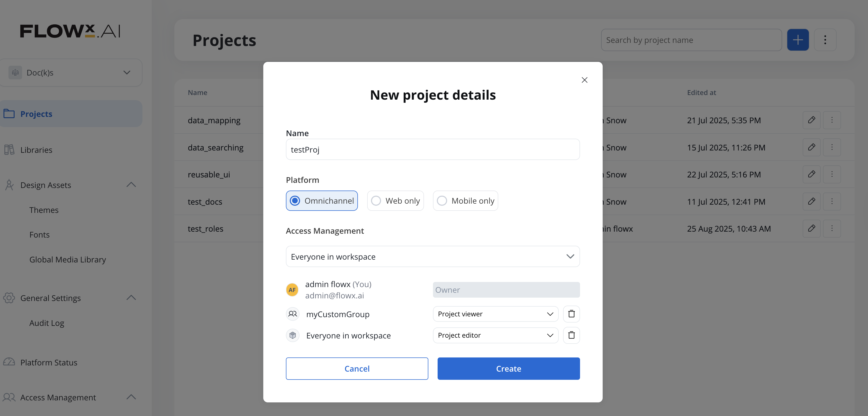The width and height of the screenshot is (868, 416).
Task: Open Audit Log from sidebar
Action: (x=47, y=323)
